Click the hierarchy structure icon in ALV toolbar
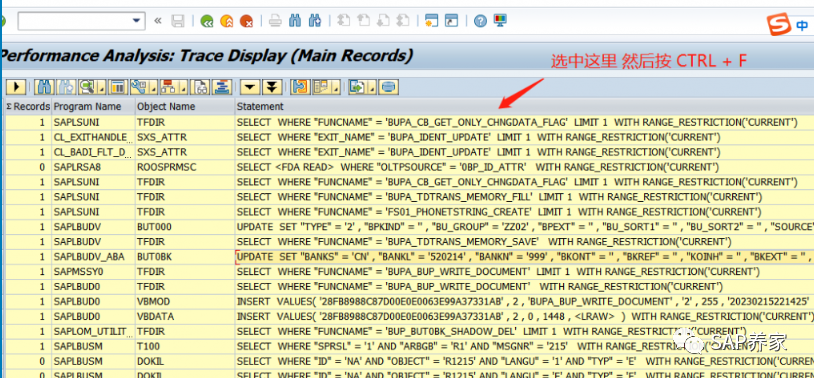This screenshot has width=814, height=378. coord(169,87)
